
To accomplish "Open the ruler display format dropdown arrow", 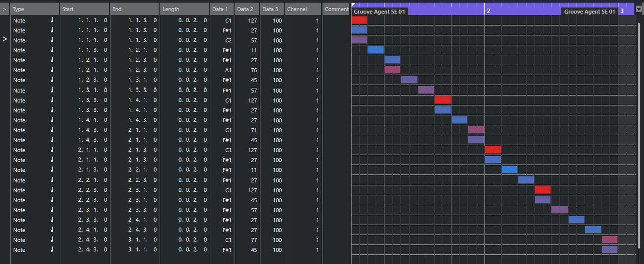I will click(638, 9).
